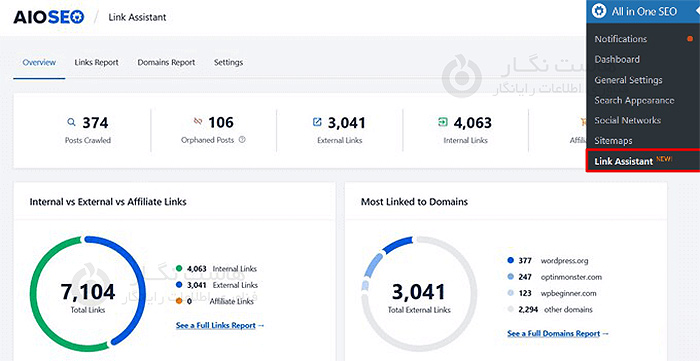This screenshot has width=700, height=361.
Task: Click the wordpress.org domain entry
Action: [x=564, y=261]
